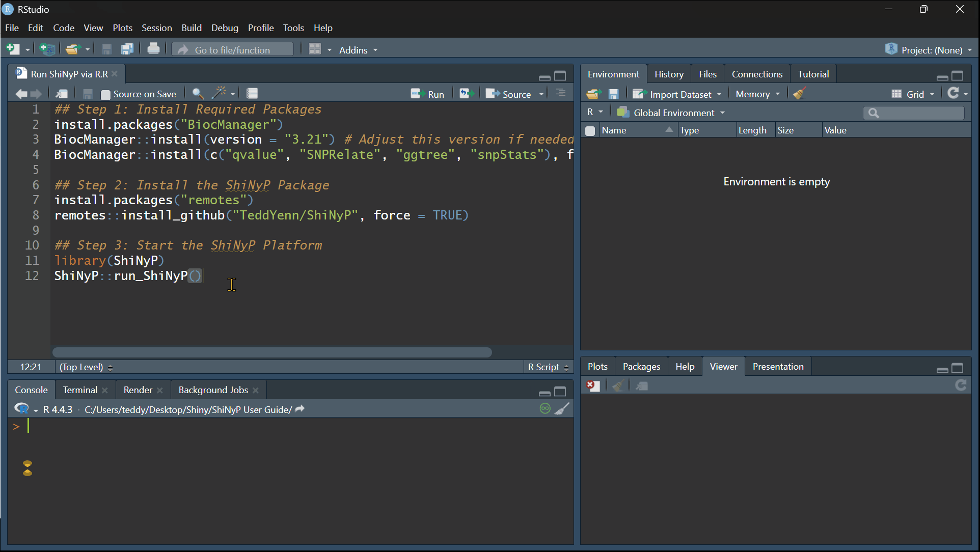
Task: Open the Grid view dropdown
Action: 913,94
